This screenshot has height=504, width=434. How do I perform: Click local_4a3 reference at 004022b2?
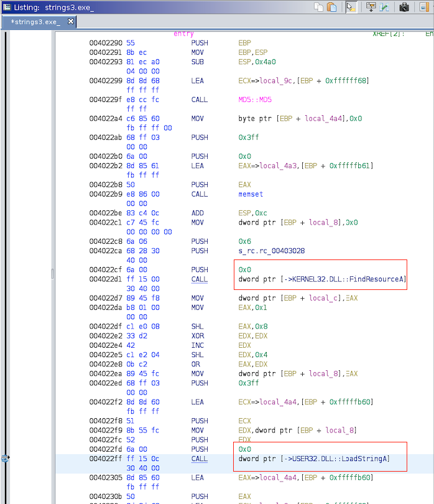tap(277, 166)
